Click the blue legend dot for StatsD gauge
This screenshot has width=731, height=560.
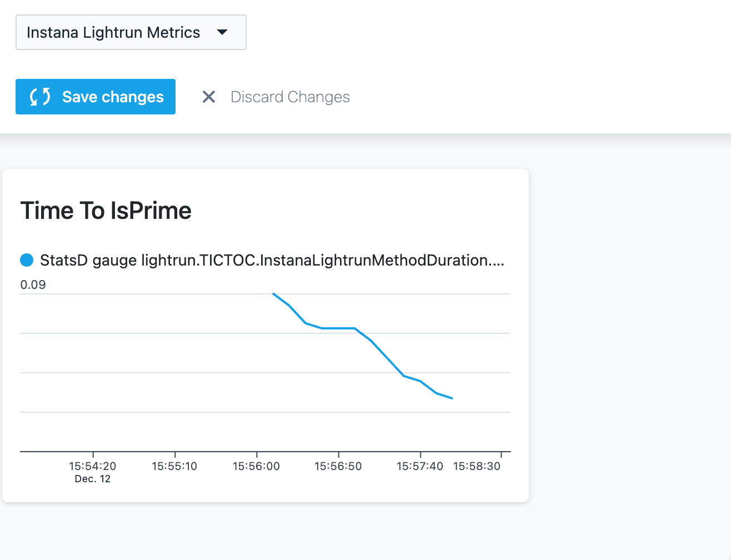click(x=27, y=260)
